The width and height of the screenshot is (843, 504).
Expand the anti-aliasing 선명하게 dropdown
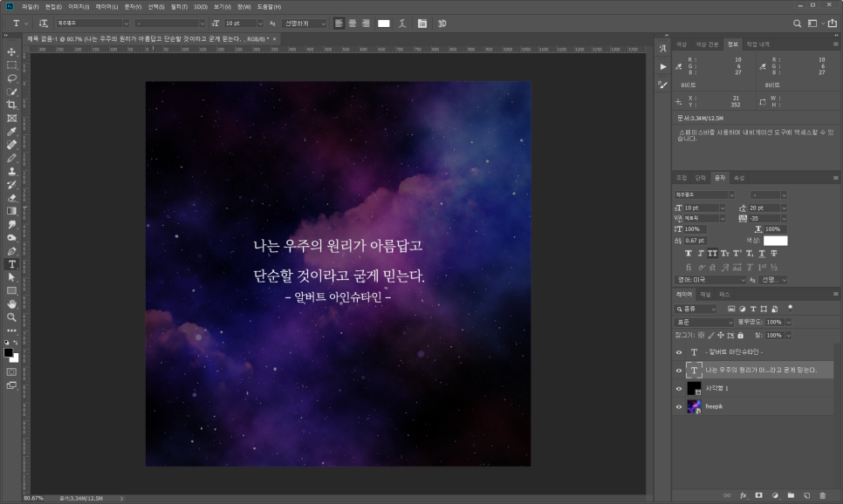pyautogui.click(x=305, y=23)
